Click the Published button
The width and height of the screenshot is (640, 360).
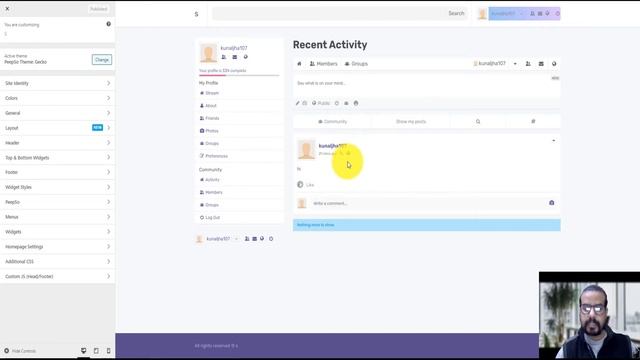(98, 9)
